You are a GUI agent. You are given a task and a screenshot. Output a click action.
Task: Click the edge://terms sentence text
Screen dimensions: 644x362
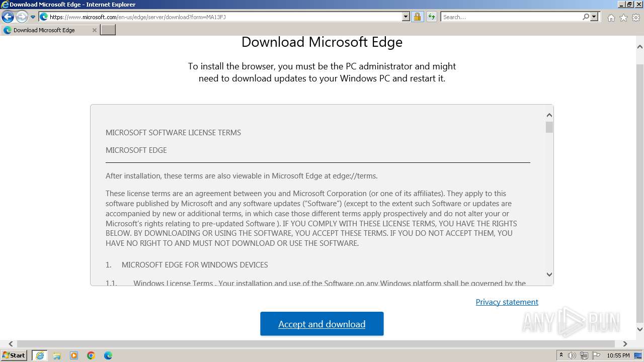[x=242, y=176]
